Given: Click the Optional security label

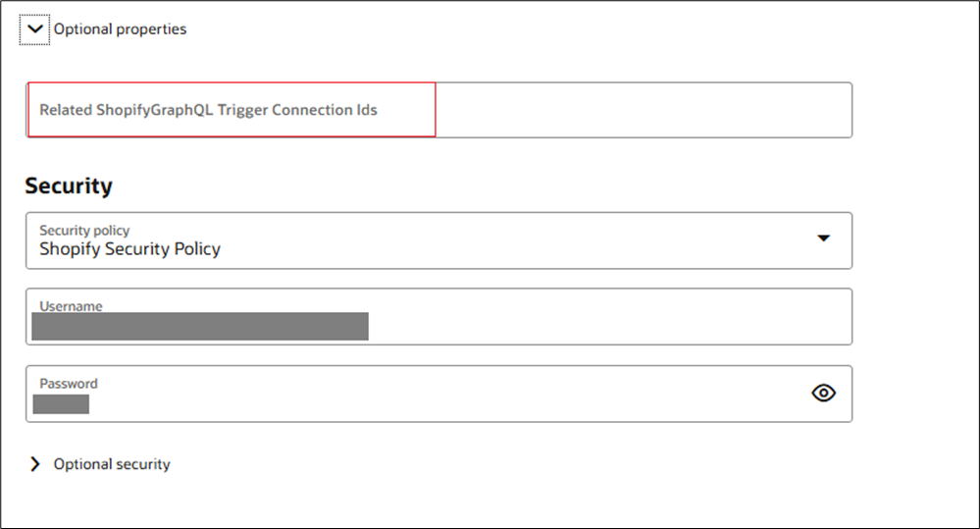Looking at the screenshot, I should coord(112,464).
